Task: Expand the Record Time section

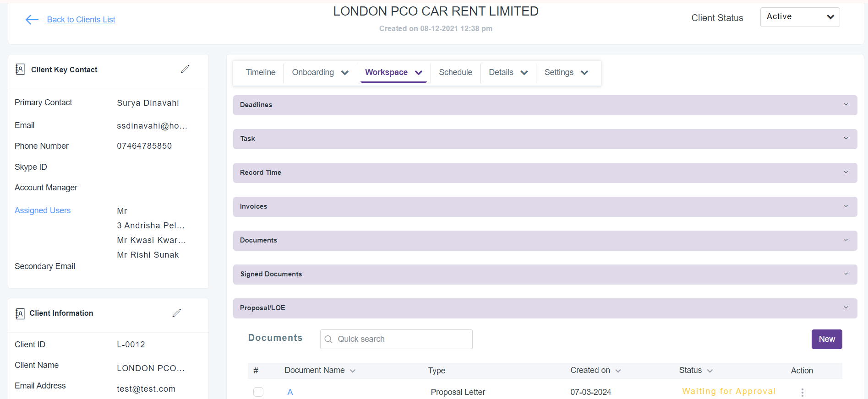Action: click(545, 173)
